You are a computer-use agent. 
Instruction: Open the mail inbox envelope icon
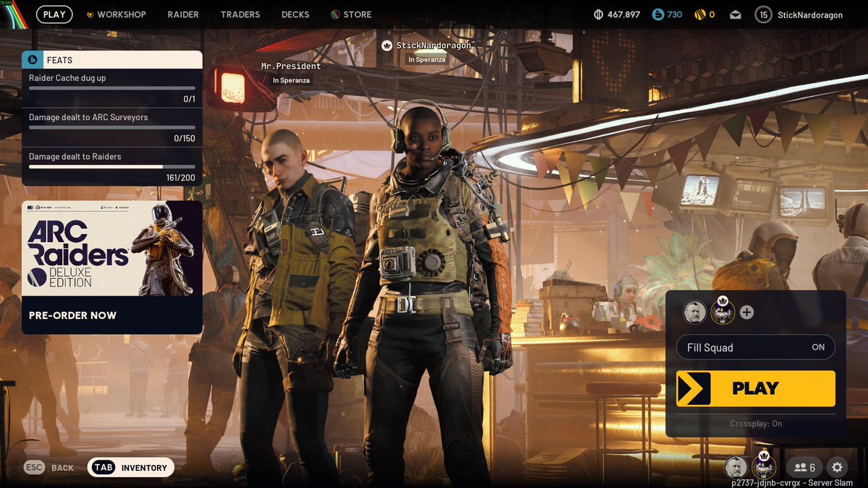click(x=736, y=14)
